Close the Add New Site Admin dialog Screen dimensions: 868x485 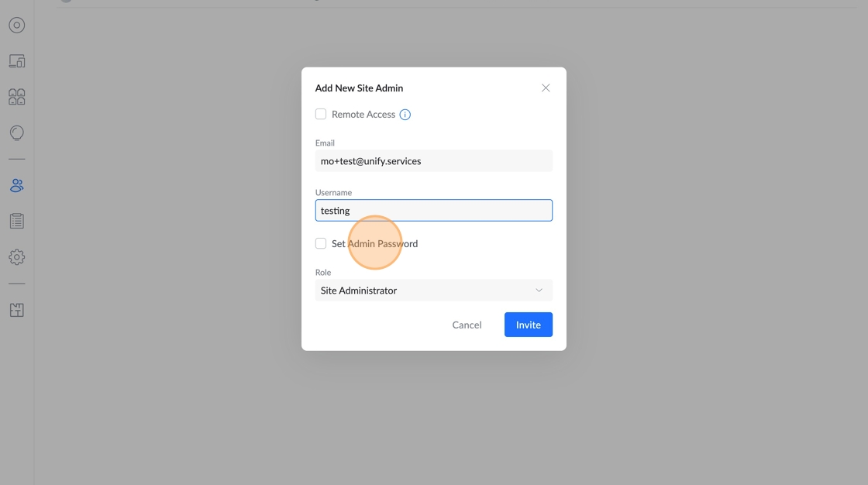(x=546, y=88)
